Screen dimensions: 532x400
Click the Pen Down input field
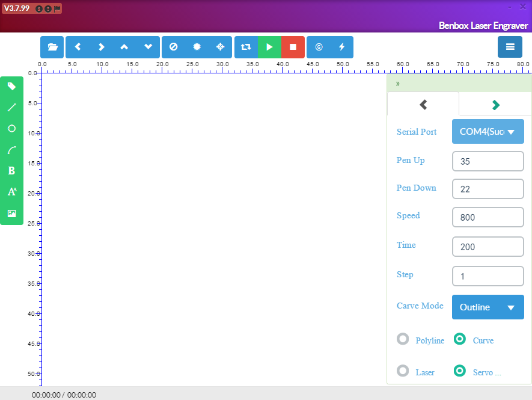pos(488,189)
